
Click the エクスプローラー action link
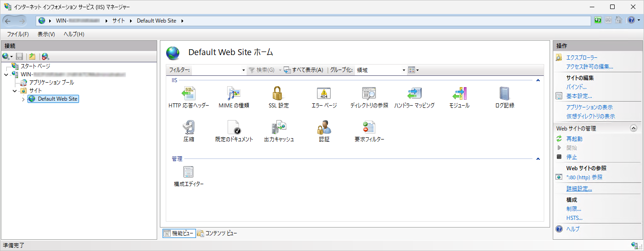(582, 58)
